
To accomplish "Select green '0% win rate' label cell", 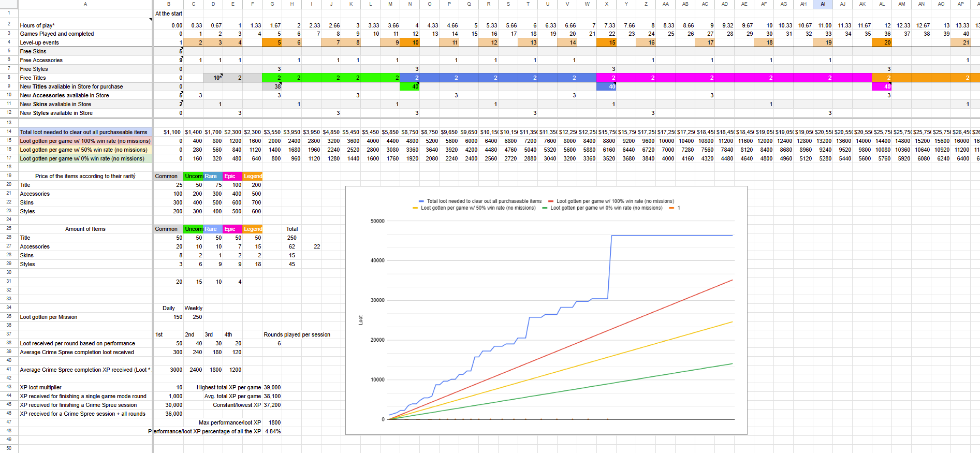I will (x=85, y=158).
